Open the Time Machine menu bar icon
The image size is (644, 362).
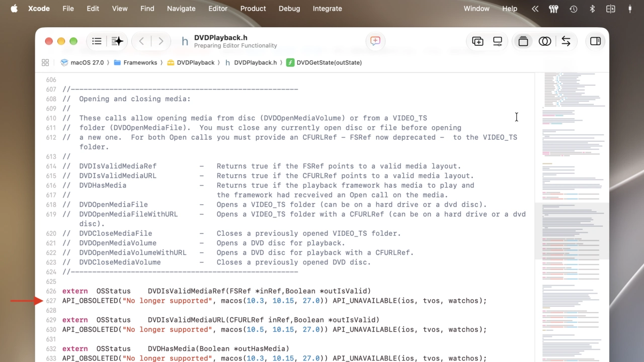[573, 9]
